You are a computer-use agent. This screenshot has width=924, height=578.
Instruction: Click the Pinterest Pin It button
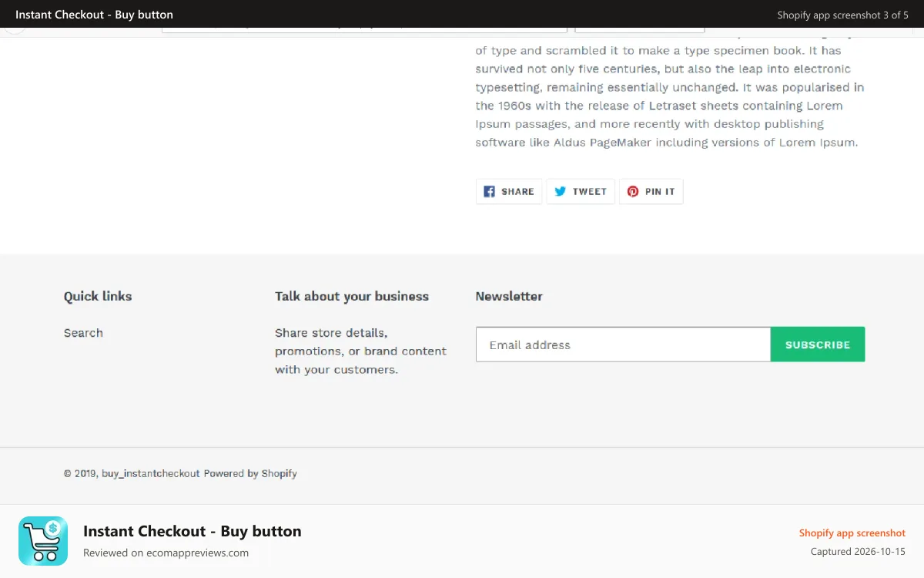651,192
